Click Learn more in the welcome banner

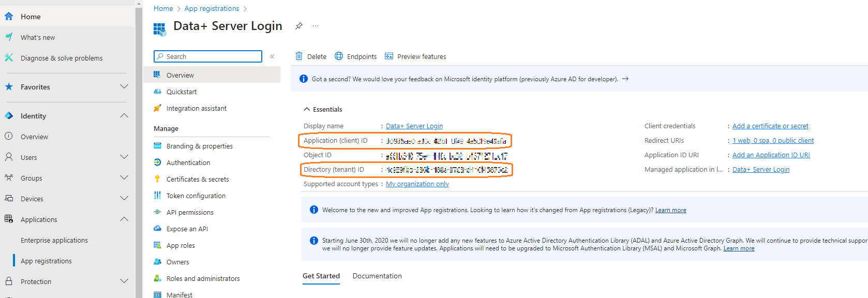click(x=671, y=210)
